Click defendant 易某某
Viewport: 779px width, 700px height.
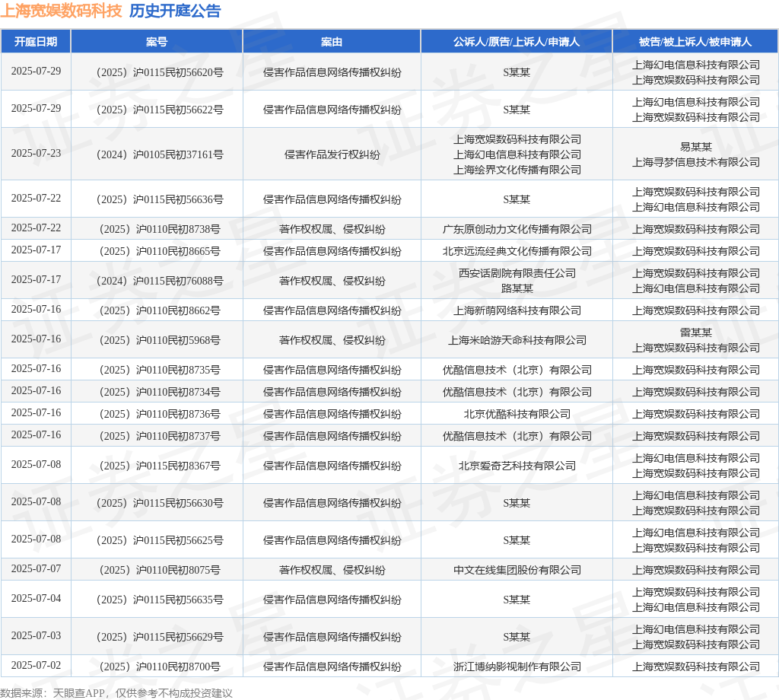coord(695,147)
